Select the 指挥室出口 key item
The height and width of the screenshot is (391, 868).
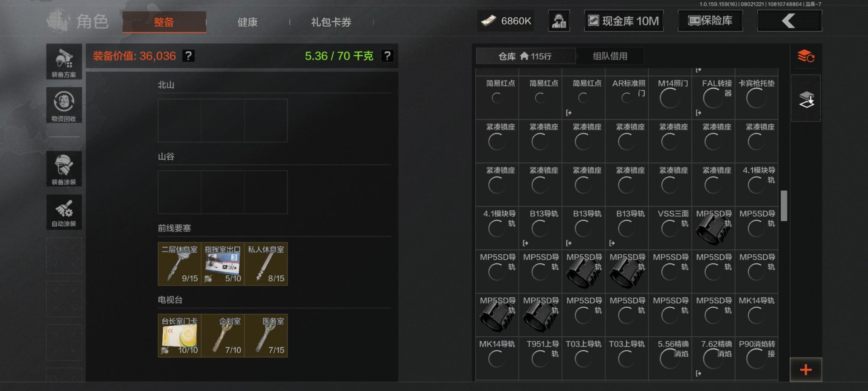click(223, 264)
